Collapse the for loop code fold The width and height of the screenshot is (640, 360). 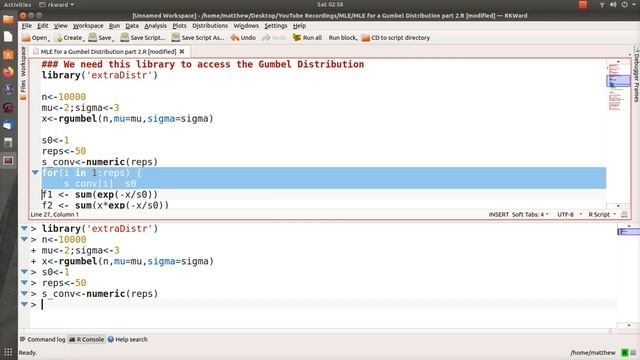pyautogui.click(x=35, y=173)
